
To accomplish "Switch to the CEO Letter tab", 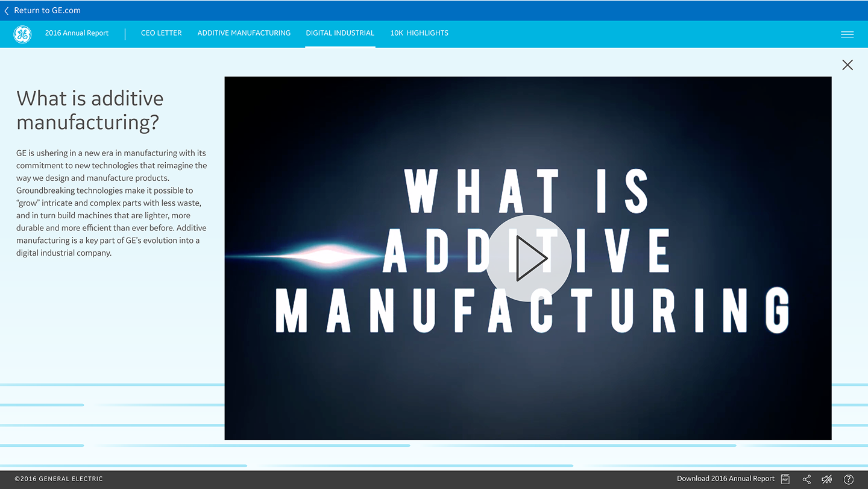I will coord(161,33).
